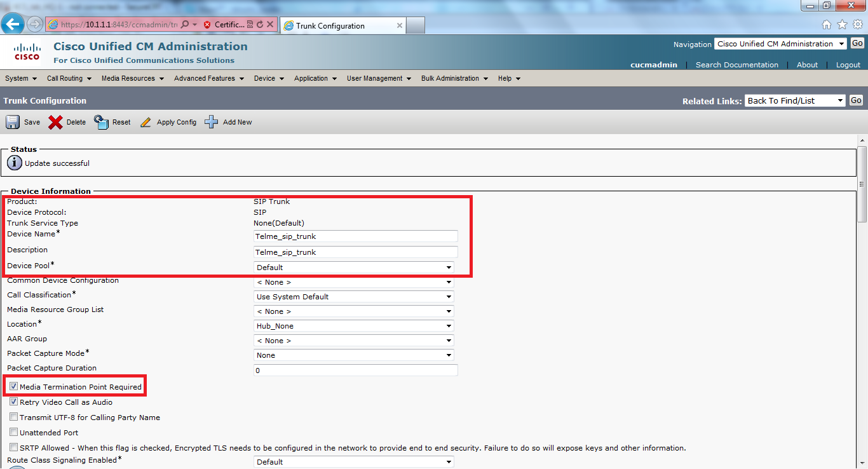
Task: Click the 'None(Default)' trunk service value
Action: pos(279,223)
